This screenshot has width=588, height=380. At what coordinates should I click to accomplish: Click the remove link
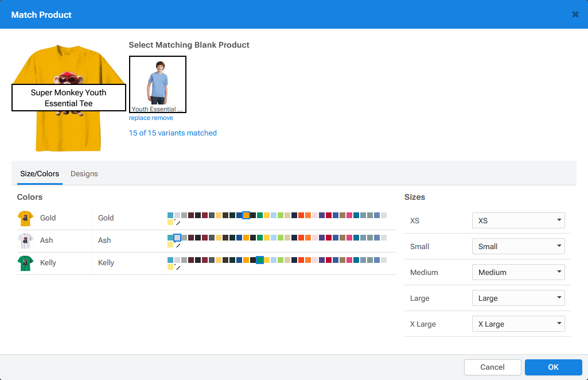(162, 118)
